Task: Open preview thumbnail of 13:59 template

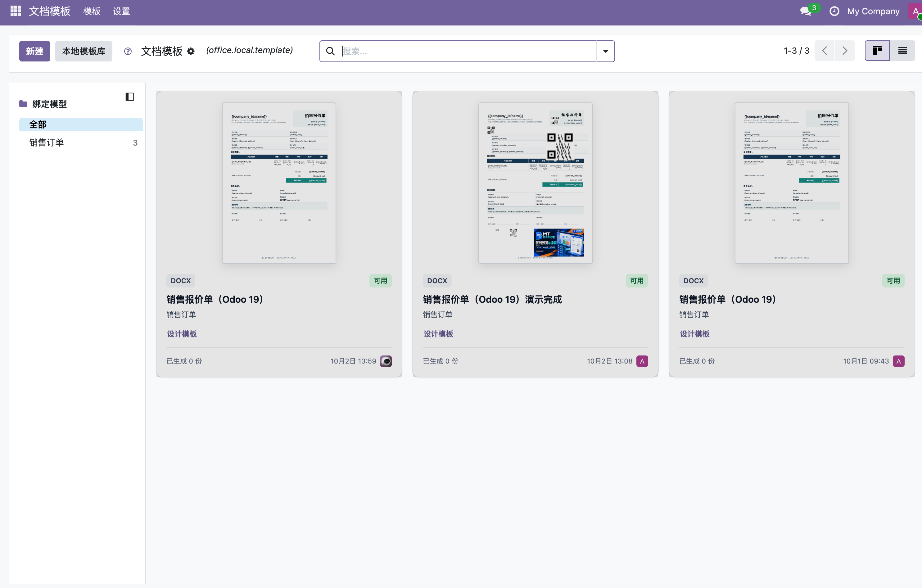Action: (x=279, y=183)
